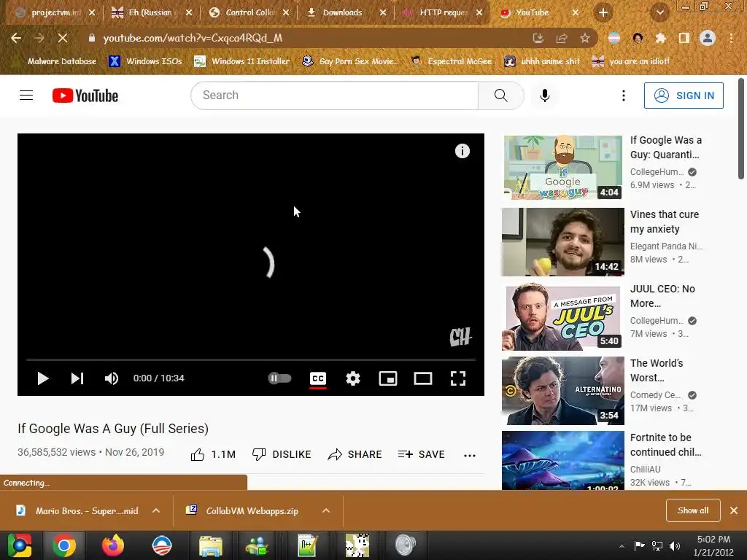747x560 pixels.
Task: Search with voice microphone icon
Action: pyautogui.click(x=544, y=96)
